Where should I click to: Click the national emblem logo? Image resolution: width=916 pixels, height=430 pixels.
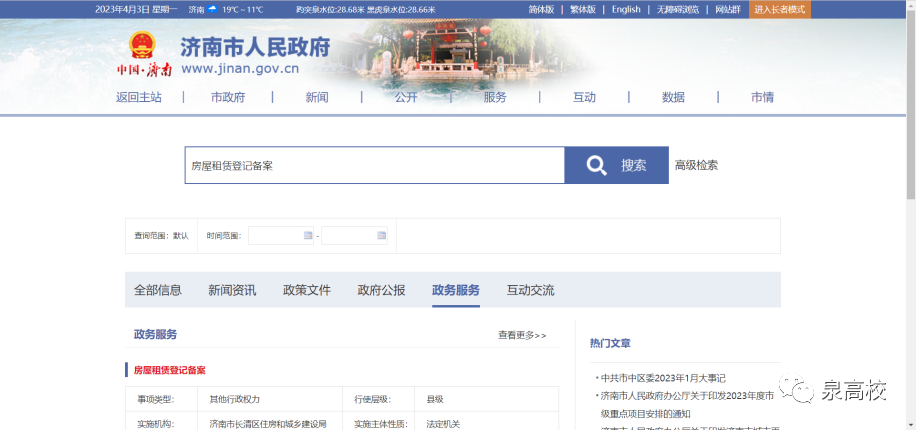pos(142,47)
